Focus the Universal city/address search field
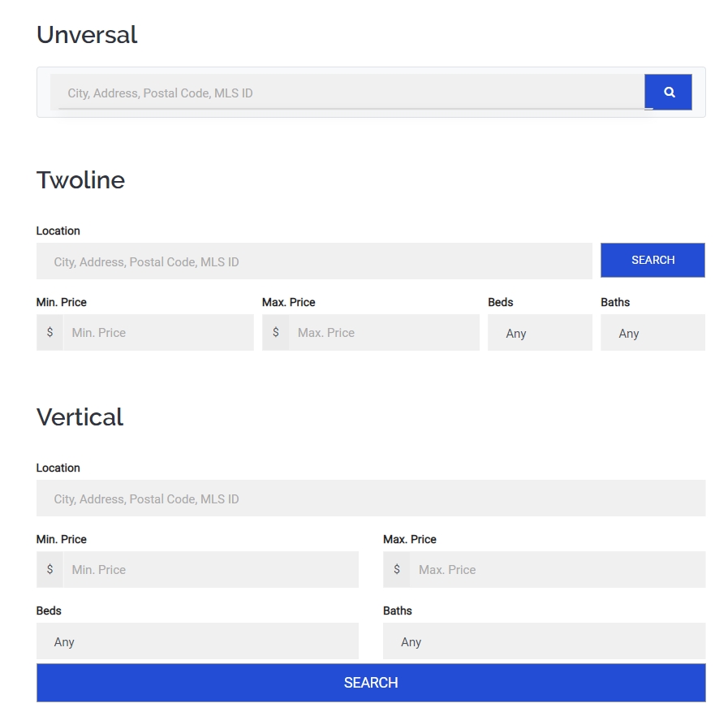The height and width of the screenshot is (725, 728). click(x=349, y=93)
